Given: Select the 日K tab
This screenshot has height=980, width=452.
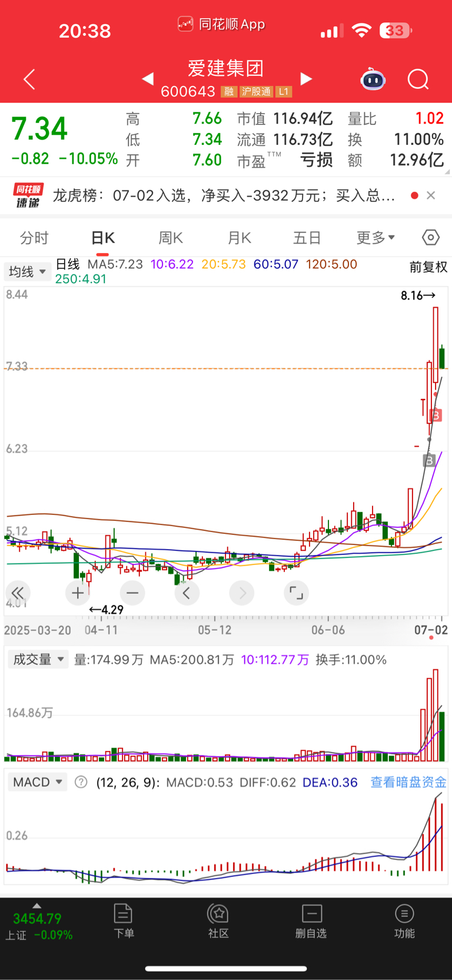Looking at the screenshot, I should [x=102, y=238].
